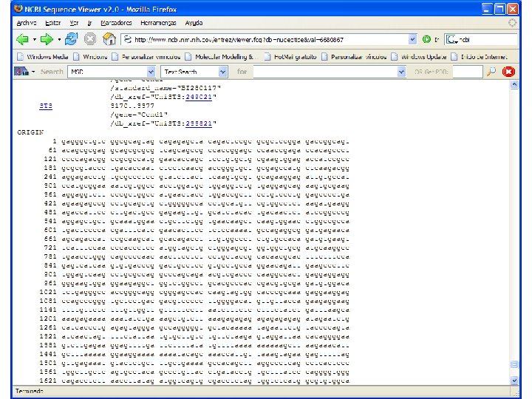Maximize the Firefox window
This screenshot has height=399, width=532.
[500, 9]
